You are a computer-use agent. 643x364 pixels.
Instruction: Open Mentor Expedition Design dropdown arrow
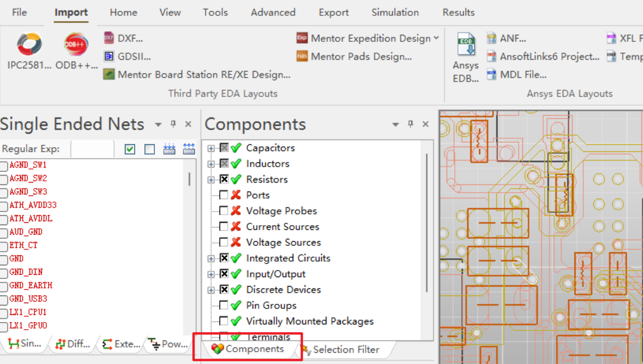437,38
